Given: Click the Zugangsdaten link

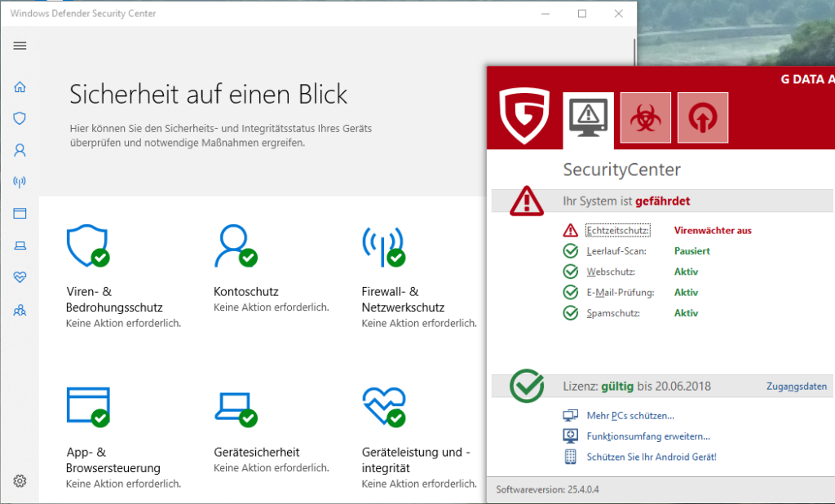Looking at the screenshot, I should (x=796, y=387).
